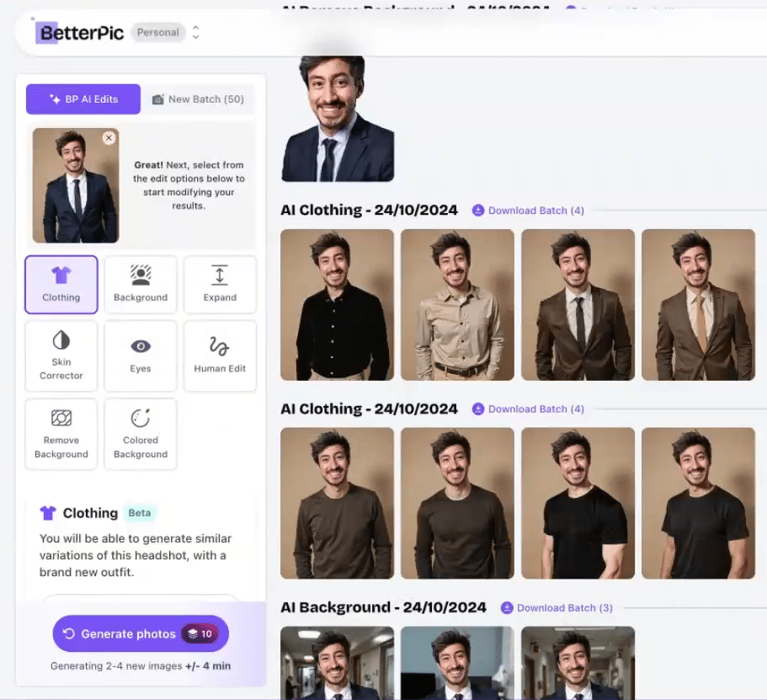Choose the Human Edit tool
The image size is (767, 700).
(220, 355)
